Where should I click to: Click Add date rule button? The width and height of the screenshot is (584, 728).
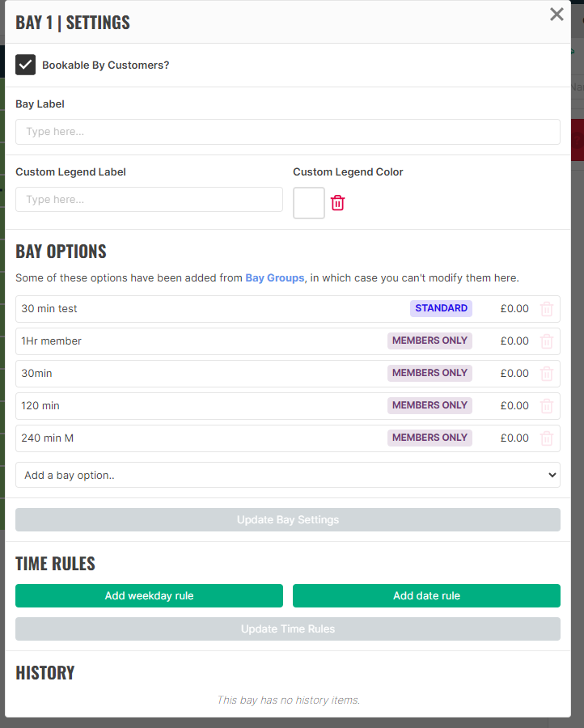pyautogui.click(x=426, y=595)
